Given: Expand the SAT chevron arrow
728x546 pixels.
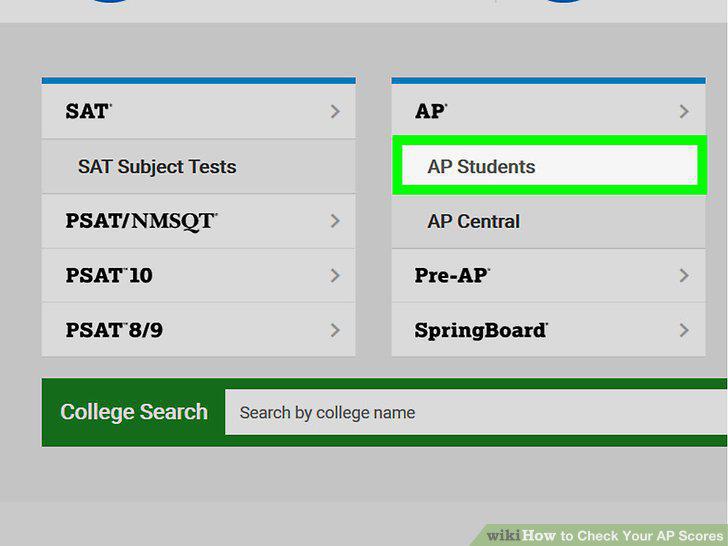Looking at the screenshot, I should [x=335, y=111].
